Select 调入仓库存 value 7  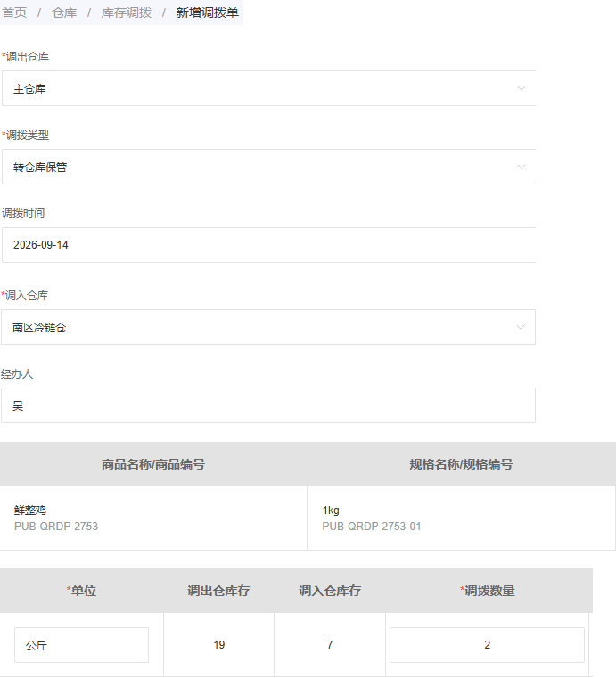tap(330, 645)
